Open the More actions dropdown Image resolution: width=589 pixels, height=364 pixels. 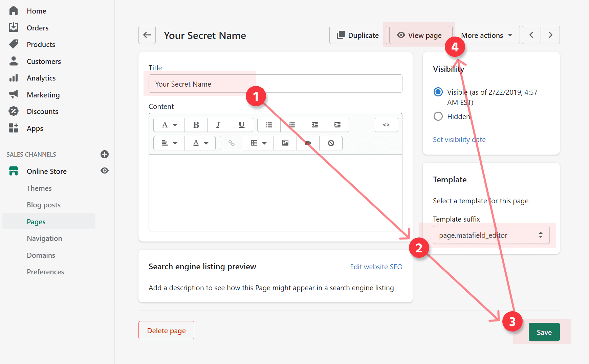pos(486,35)
